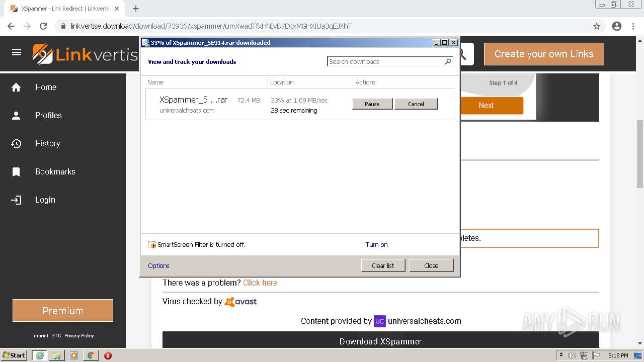Open the Windows Start menu
Viewport: 644px width, 362px height.
click(14, 355)
